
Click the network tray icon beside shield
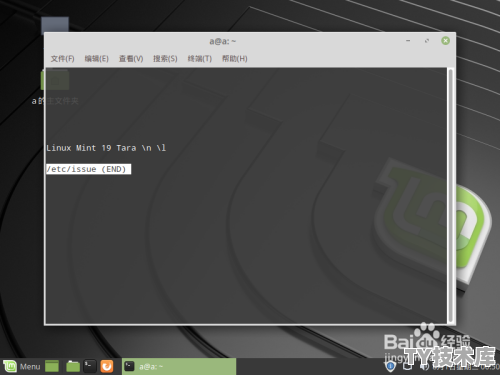tap(407, 367)
